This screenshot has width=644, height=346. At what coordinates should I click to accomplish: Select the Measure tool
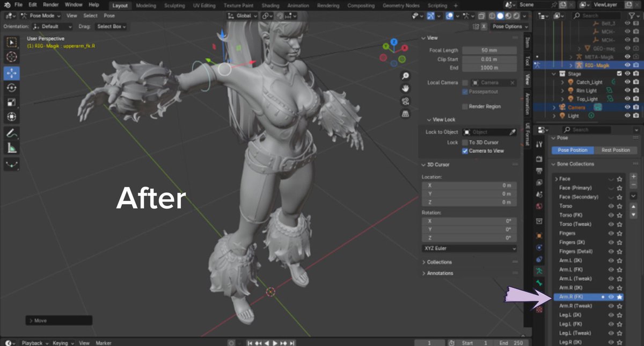(12, 148)
